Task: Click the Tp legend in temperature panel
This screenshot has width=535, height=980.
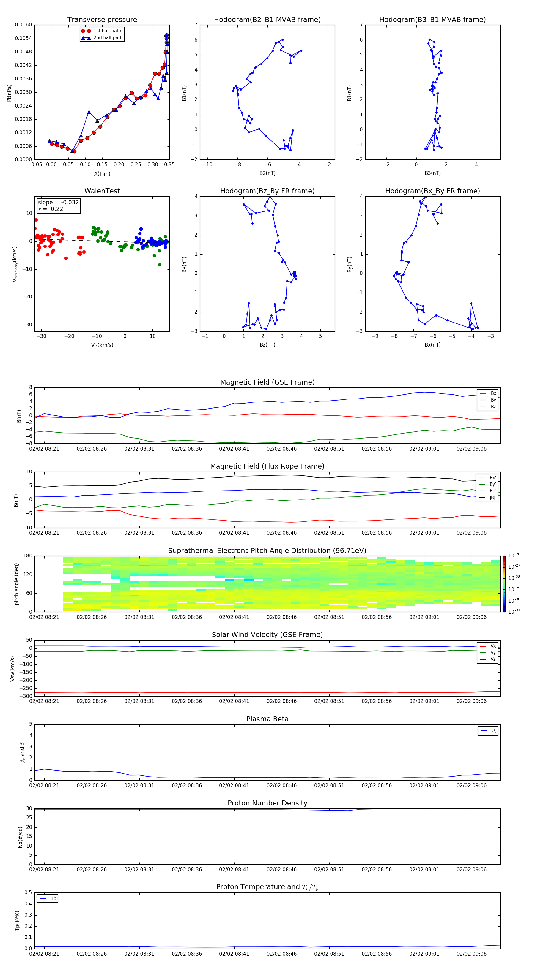Action: coord(48,899)
